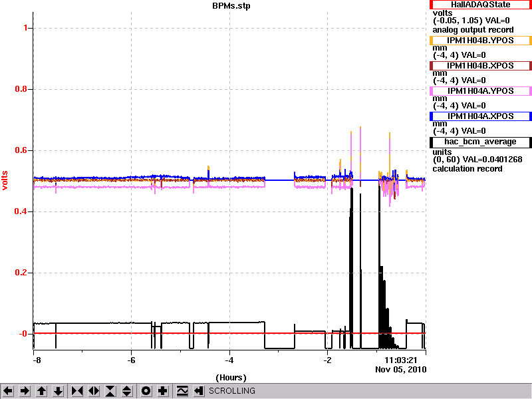Click the vertical zoom-in hourglass icon
The height and width of the screenshot is (399, 532).
pyautogui.click(x=110, y=391)
